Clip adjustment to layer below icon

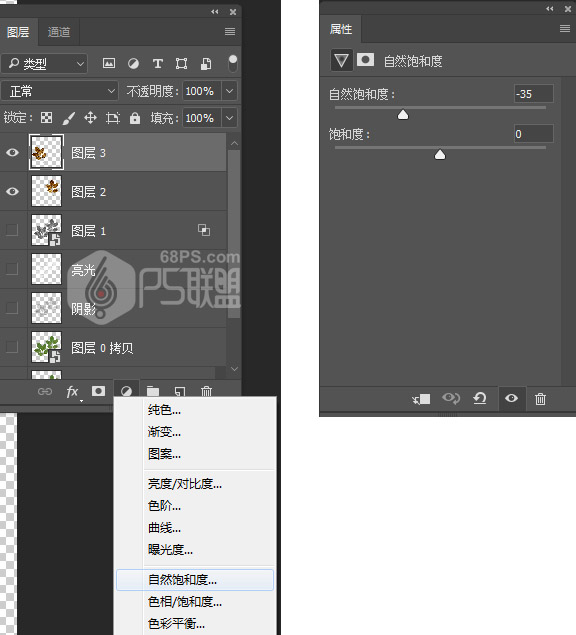pos(421,399)
